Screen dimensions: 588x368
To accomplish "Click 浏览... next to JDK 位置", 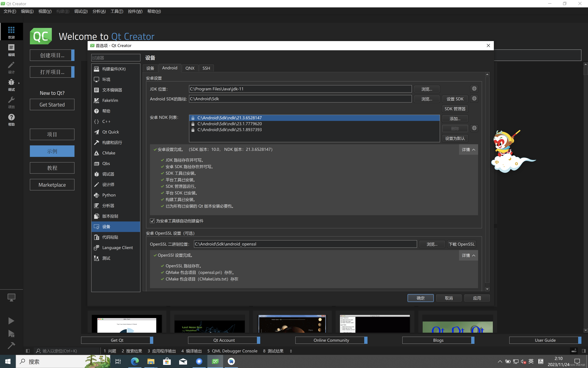I will pyautogui.click(x=427, y=89).
